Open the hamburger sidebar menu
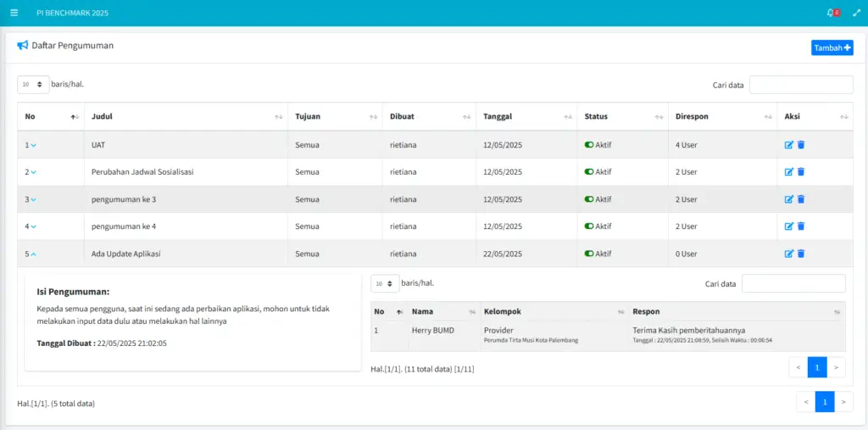 click(14, 13)
